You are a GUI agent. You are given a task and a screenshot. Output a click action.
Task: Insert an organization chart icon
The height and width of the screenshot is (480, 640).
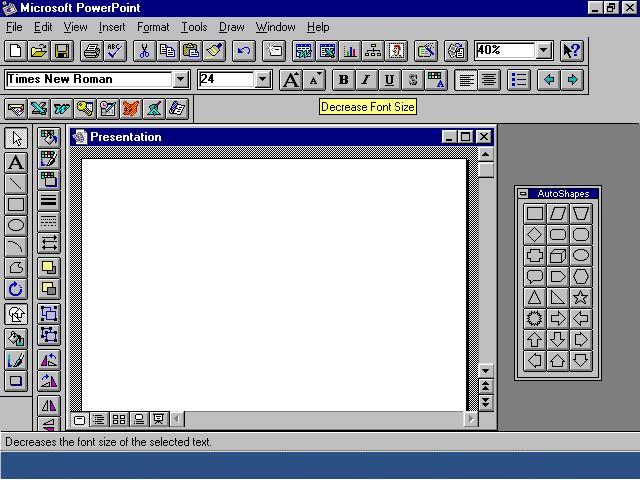[373, 51]
